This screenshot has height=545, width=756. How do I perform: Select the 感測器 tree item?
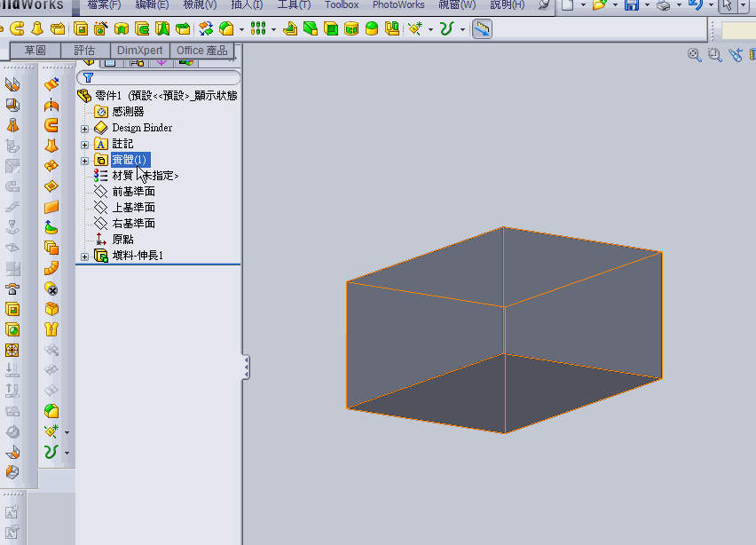119,112
